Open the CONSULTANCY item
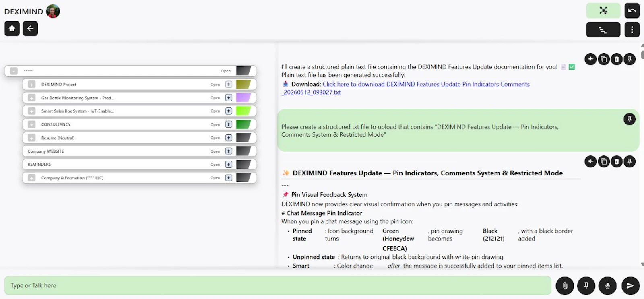The image size is (644, 299). 215,124
